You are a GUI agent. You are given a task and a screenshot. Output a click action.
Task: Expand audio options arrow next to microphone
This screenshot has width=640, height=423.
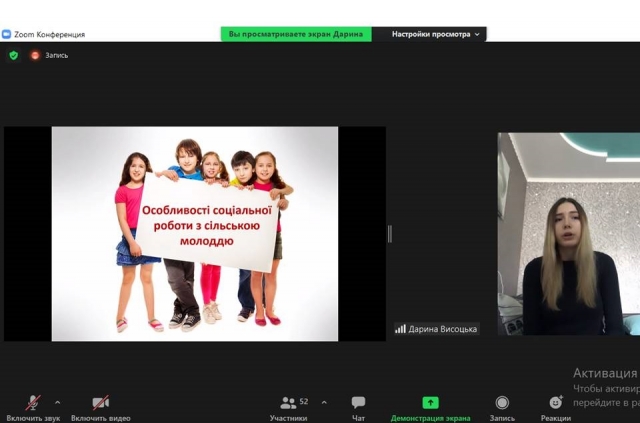(x=58, y=403)
